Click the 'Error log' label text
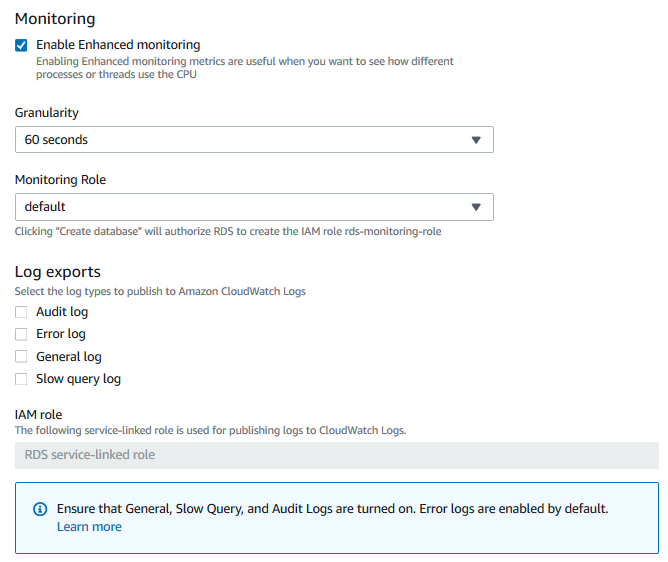The height and width of the screenshot is (562, 668). tap(61, 334)
